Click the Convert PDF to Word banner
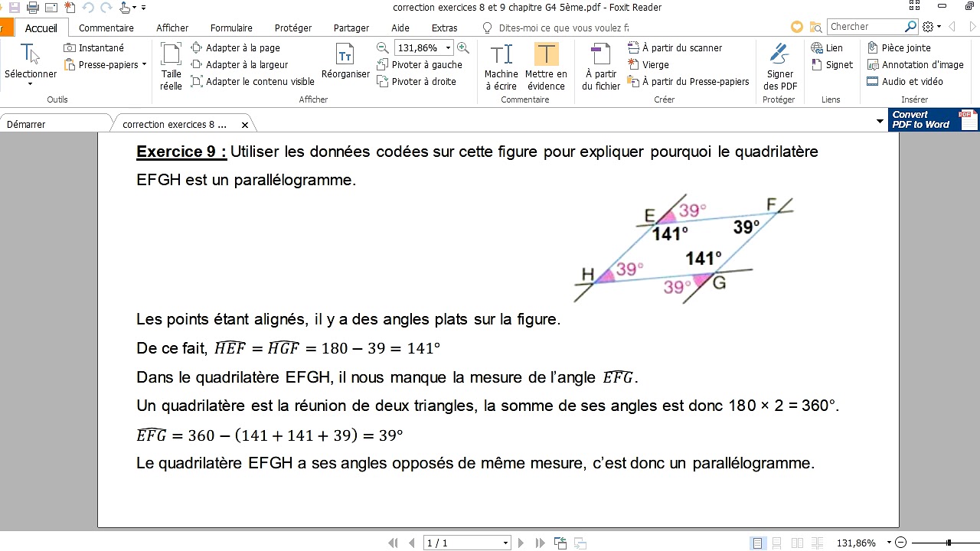This screenshot has height=551, width=980. (x=933, y=120)
